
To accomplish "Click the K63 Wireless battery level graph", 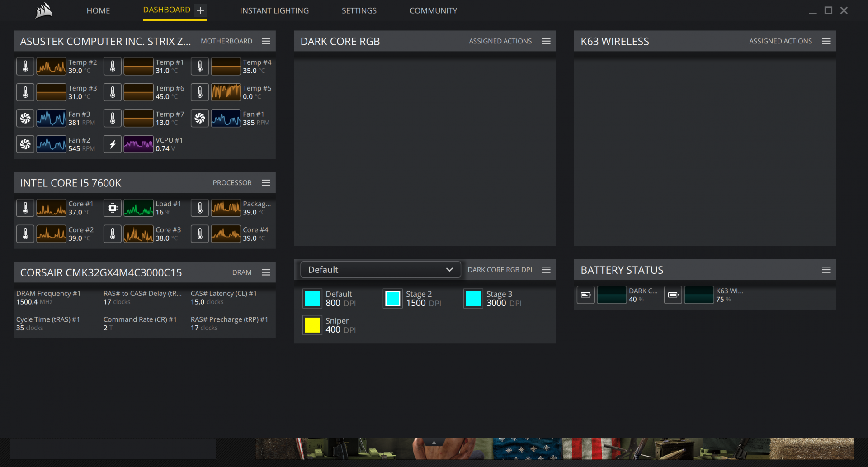I will (699, 295).
